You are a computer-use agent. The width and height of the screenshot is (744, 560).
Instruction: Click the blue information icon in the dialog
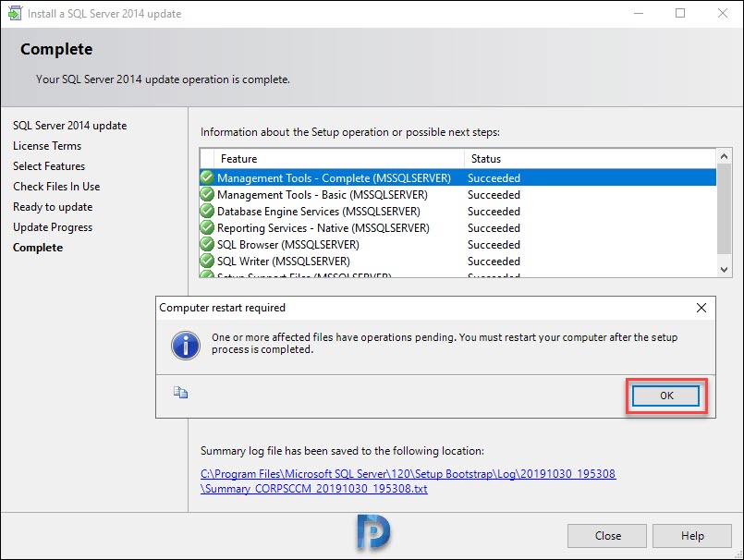coord(186,345)
